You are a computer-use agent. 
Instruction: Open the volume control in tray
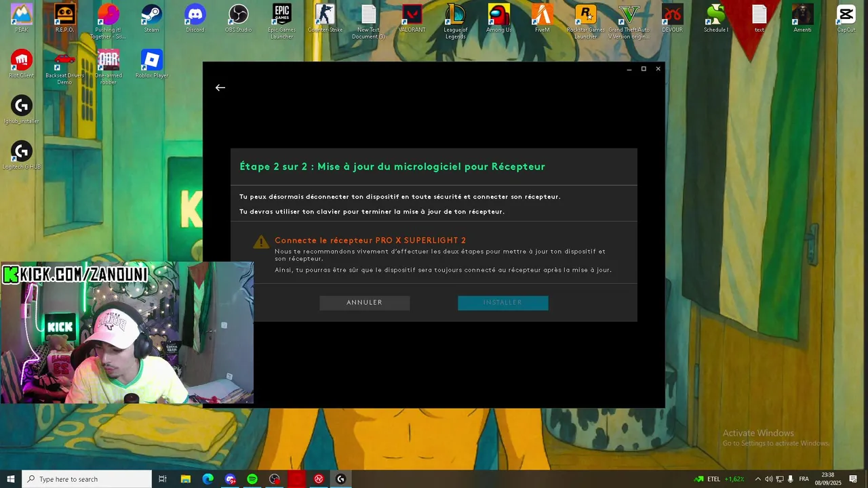[x=768, y=479]
